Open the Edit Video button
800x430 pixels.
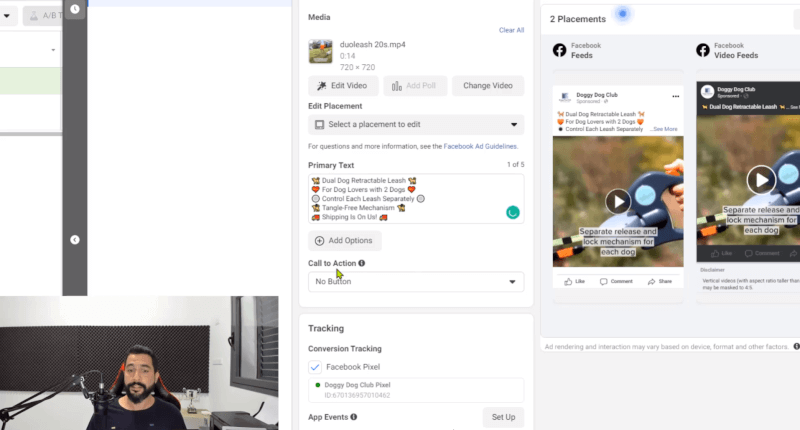click(343, 86)
